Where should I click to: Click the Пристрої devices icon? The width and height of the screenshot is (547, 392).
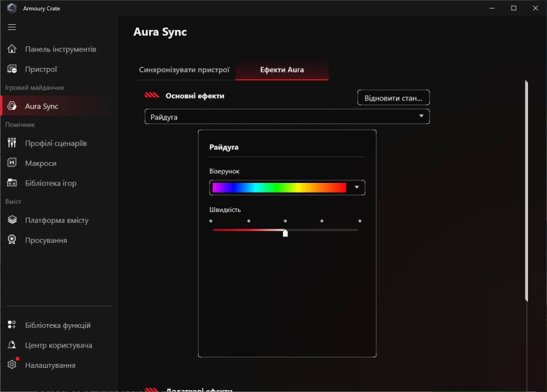coord(12,69)
